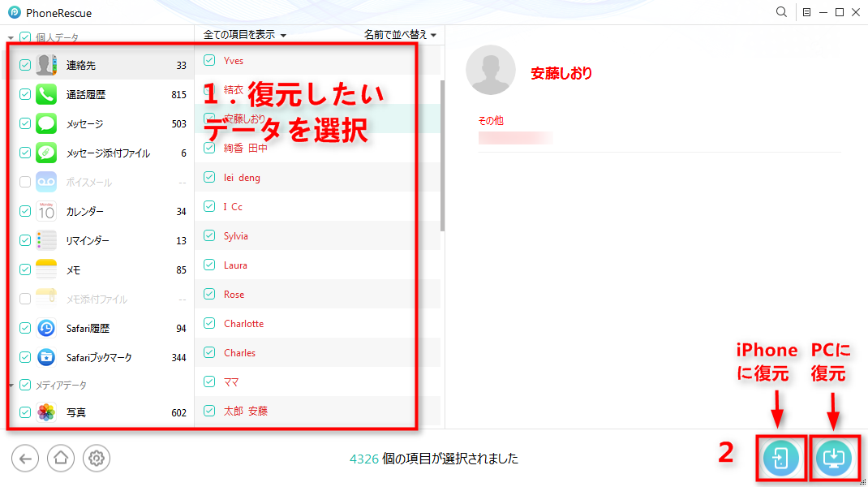Select the リマインダー category label
The image size is (868, 487).
88,241
